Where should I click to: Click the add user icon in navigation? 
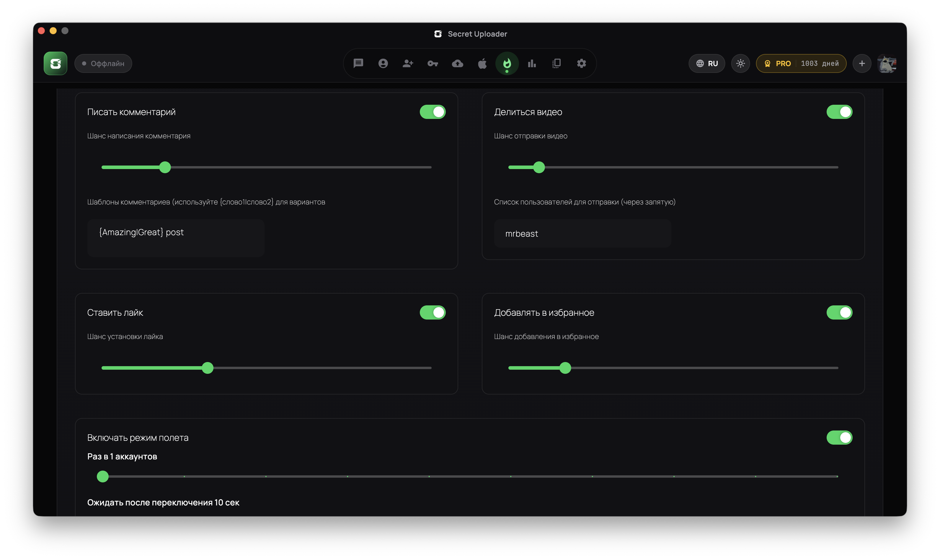(408, 63)
